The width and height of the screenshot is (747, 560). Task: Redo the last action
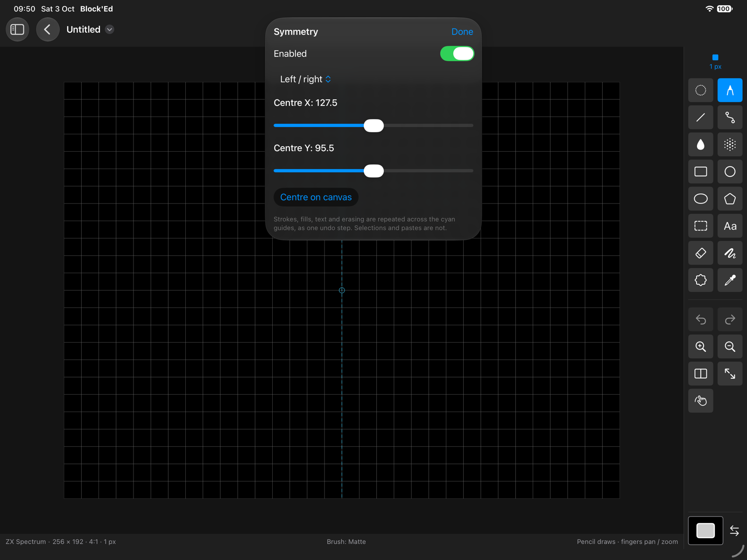click(x=730, y=319)
